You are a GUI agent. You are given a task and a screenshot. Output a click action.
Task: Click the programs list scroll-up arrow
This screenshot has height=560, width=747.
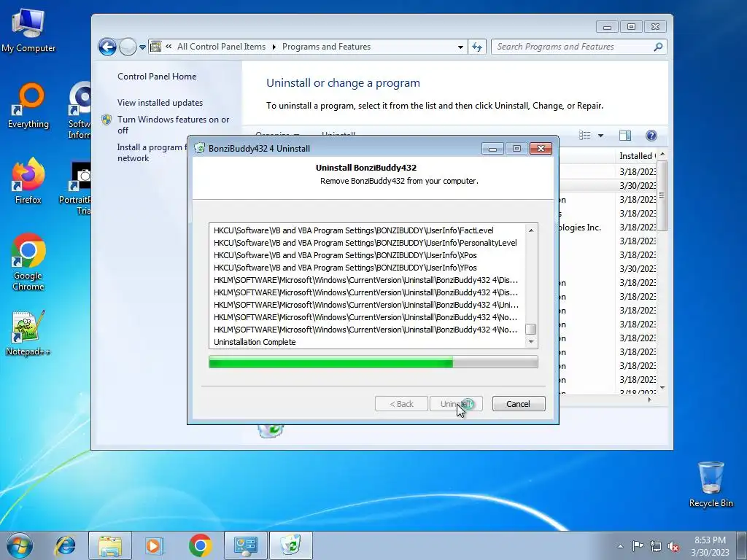coord(662,155)
